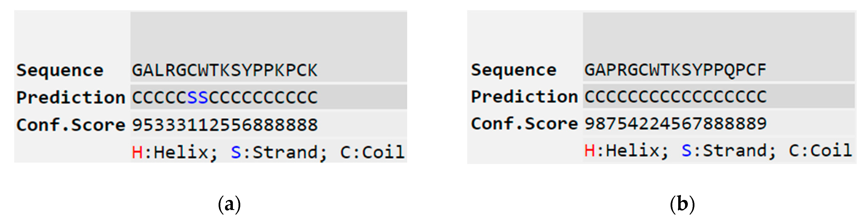Select the sequence GAPRGCWTKSYPPQPCF

(x=675, y=70)
